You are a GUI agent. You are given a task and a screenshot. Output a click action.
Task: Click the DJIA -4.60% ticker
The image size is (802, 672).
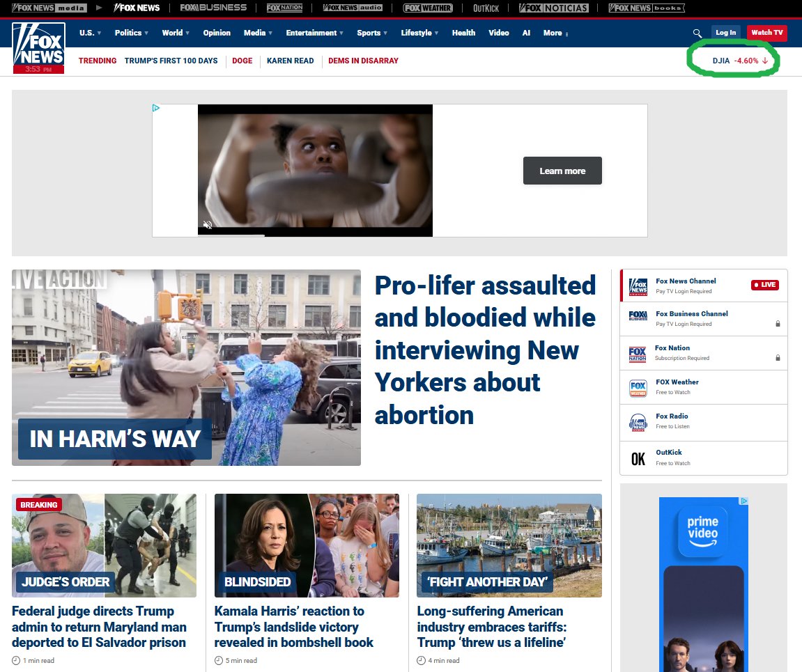point(740,61)
